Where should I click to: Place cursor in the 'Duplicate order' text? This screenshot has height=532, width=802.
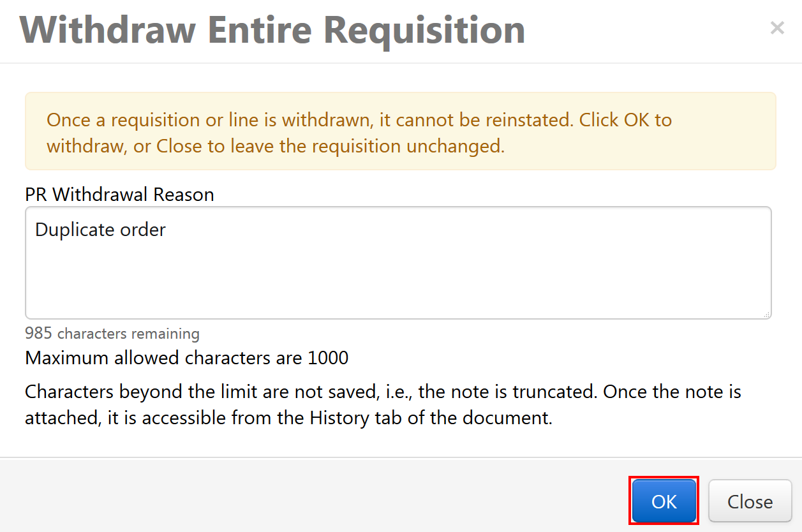coord(100,230)
